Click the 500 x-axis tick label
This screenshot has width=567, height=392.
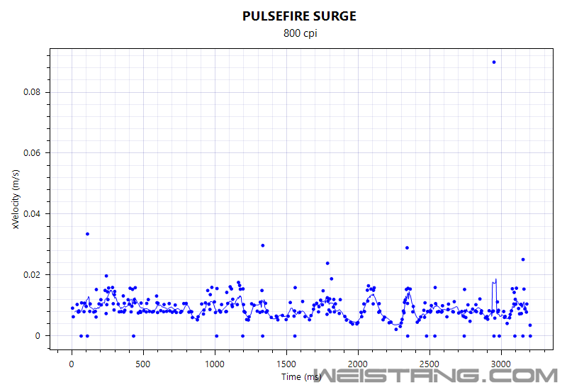pyautogui.click(x=143, y=364)
